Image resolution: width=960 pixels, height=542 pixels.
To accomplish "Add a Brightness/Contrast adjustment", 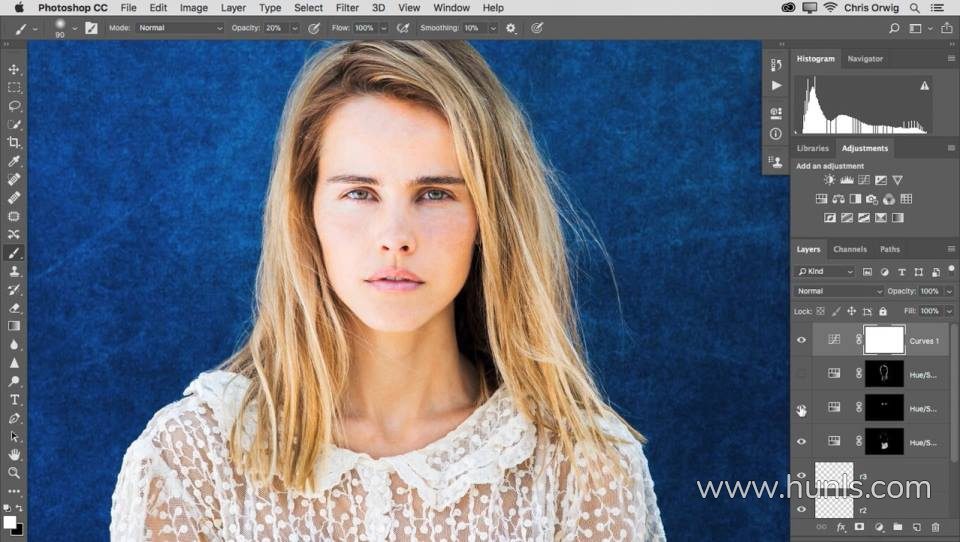I will [829, 180].
